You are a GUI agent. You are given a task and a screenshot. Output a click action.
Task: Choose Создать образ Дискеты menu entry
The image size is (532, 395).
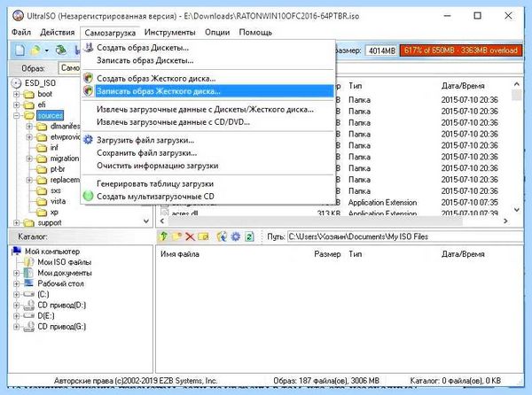(208, 48)
